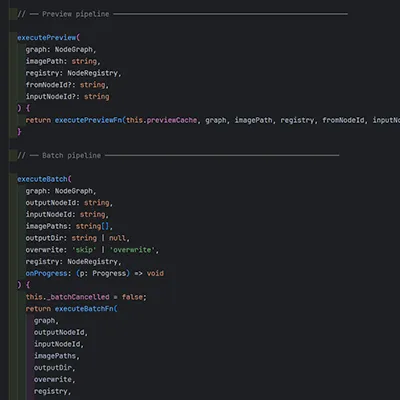Click 'NodeRegistry' type in executePreview parameters
The image size is (400, 400).
click(x=93, y=73)
